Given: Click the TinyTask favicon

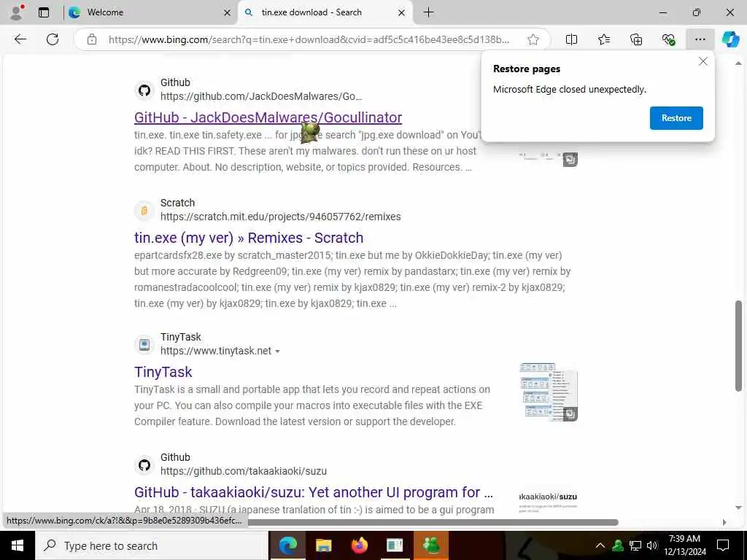Looking at the screenshot, I should tap(144, 344).
